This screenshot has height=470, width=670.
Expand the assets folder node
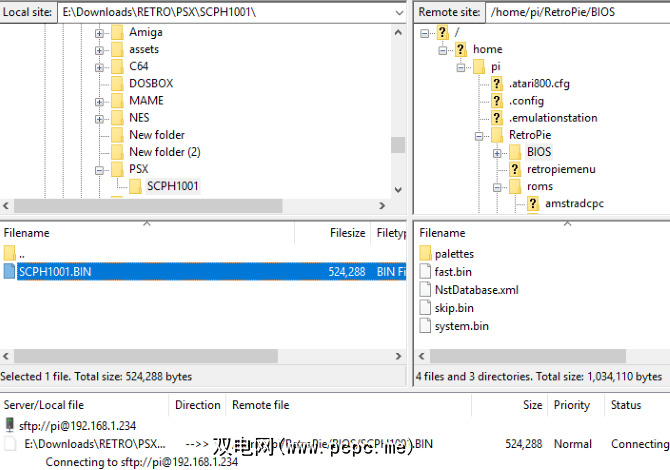[x=99, y=50]
